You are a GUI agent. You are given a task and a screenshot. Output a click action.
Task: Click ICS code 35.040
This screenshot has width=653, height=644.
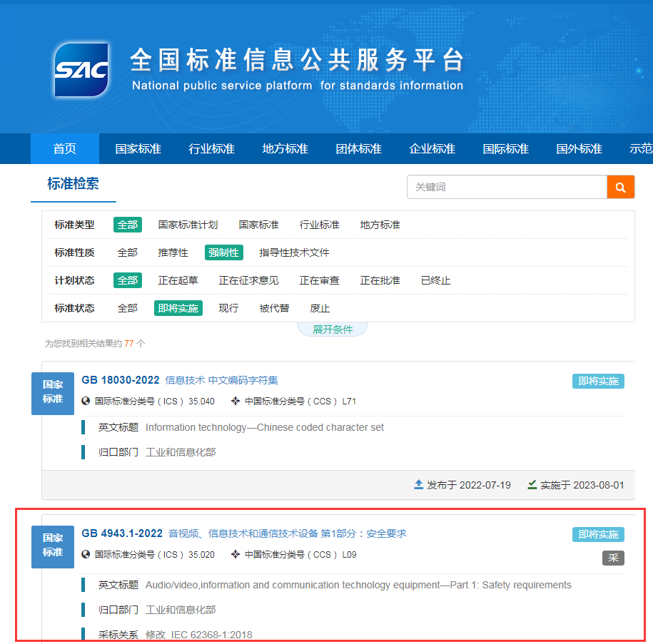coord(201,402)
